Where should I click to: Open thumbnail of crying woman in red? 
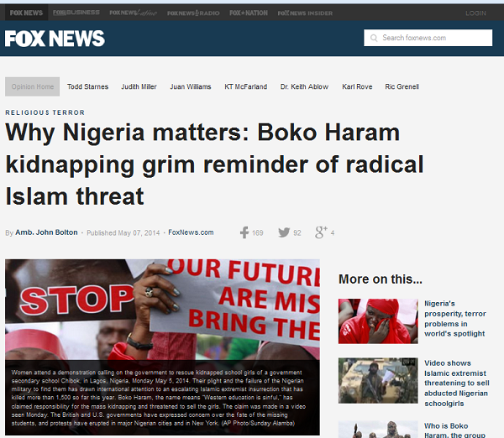coord(378,321)
